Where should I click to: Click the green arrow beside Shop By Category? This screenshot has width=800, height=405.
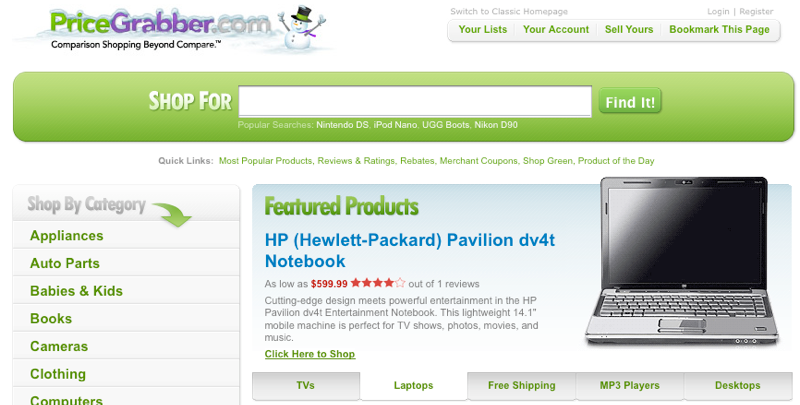[171, 214]
